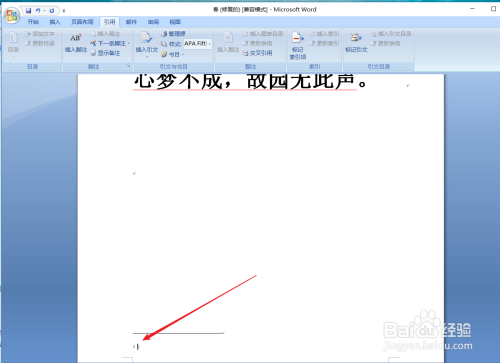Open 管理源 (Manage Sources)

pos(173,34)
